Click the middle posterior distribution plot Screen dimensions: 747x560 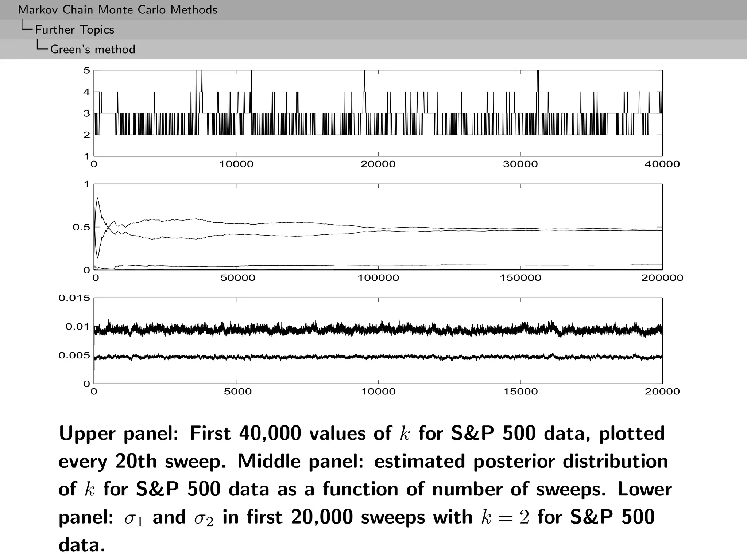[378, 227]
